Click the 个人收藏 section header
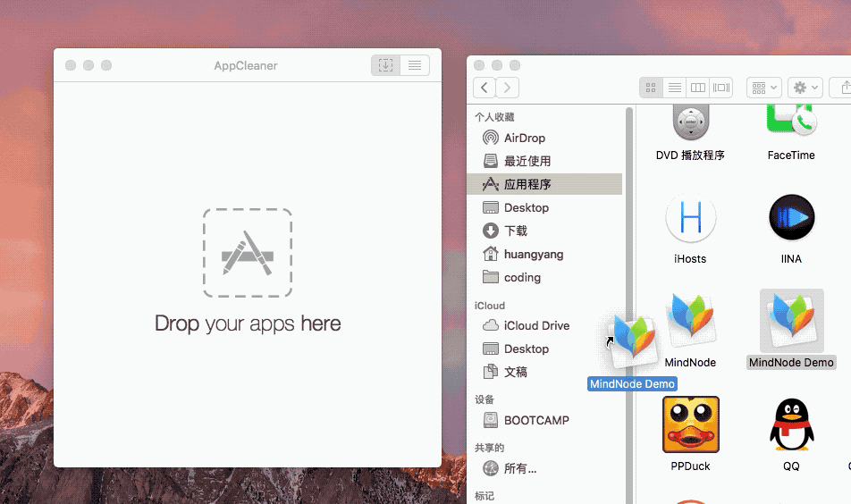Viewport: 851px width, 504px height. (x=494, y=117)
